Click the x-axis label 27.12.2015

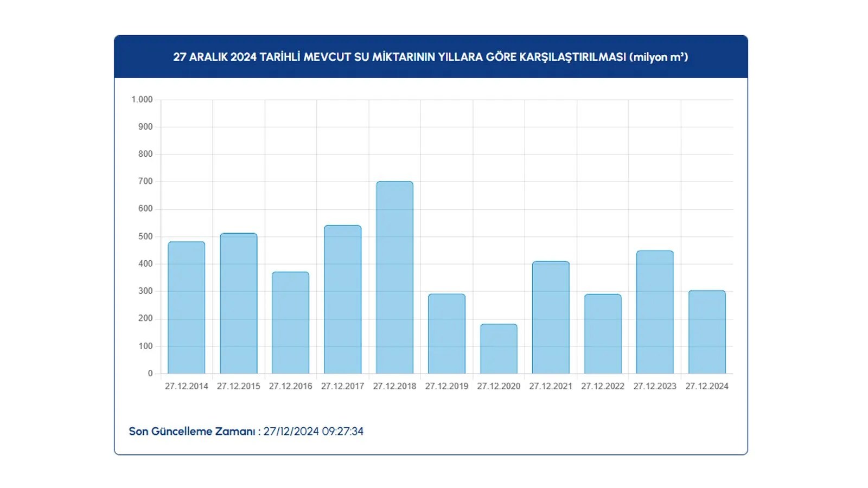[239, 386]
